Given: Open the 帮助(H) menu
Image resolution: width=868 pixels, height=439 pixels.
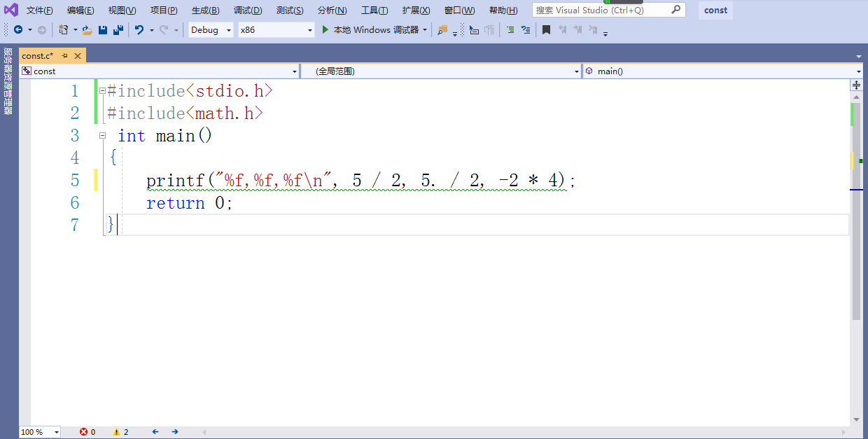Looking at the screenshot, I should [x=503, y=11].
